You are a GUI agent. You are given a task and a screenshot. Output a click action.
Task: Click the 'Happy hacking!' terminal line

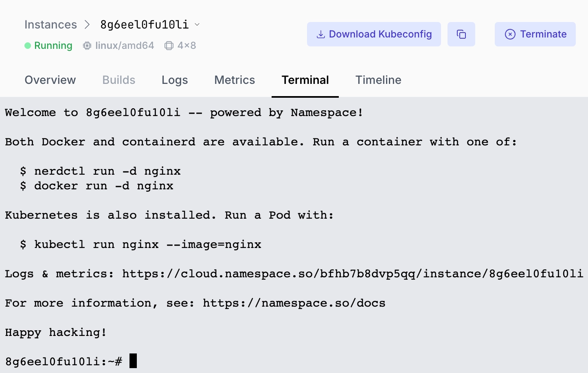[x=56, y=333]
